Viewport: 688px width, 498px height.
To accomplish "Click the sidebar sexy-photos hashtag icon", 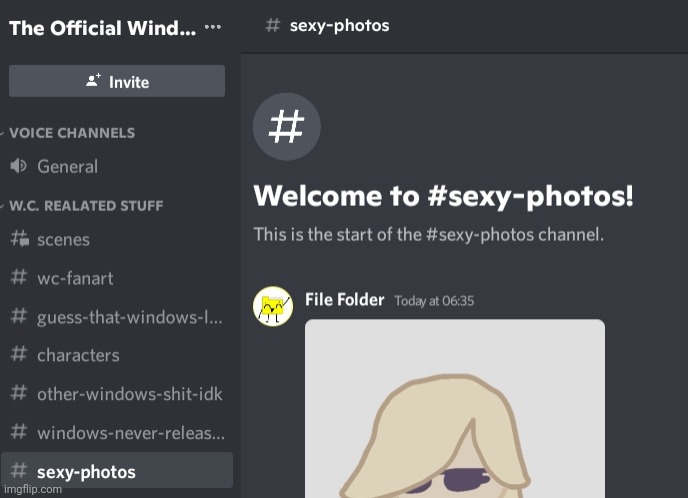I will (19, 471).
